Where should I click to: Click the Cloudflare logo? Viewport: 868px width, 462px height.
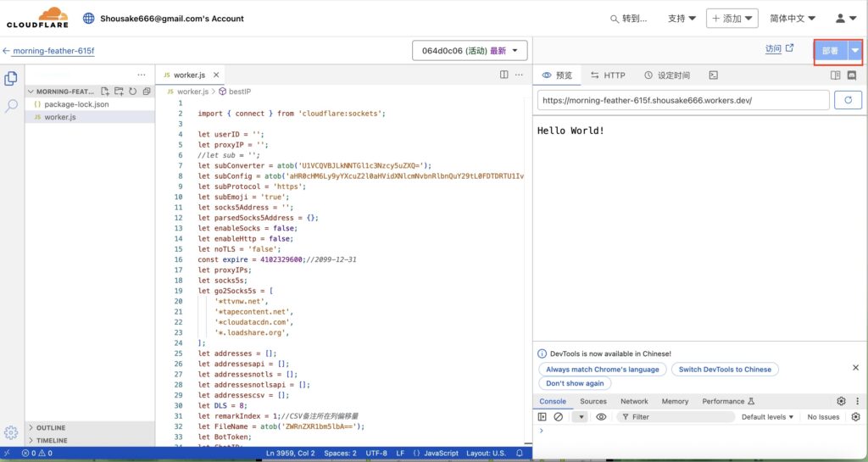[37, 18]
